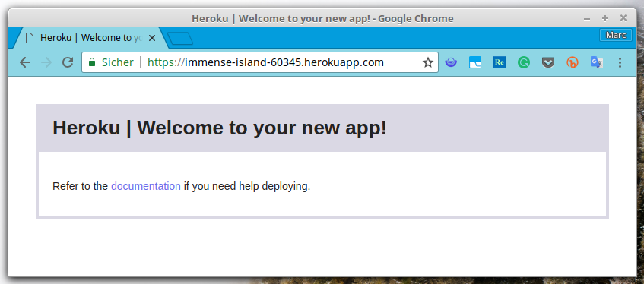Click the window title bar text

tap(322, 19)
